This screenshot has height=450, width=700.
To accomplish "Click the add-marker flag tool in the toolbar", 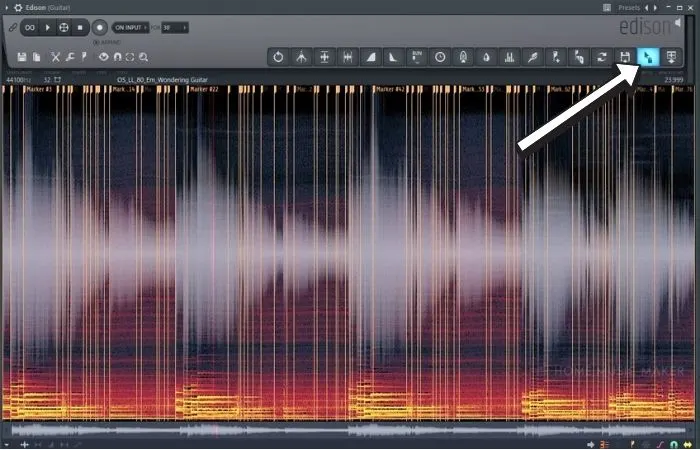I will click(556, 57).
